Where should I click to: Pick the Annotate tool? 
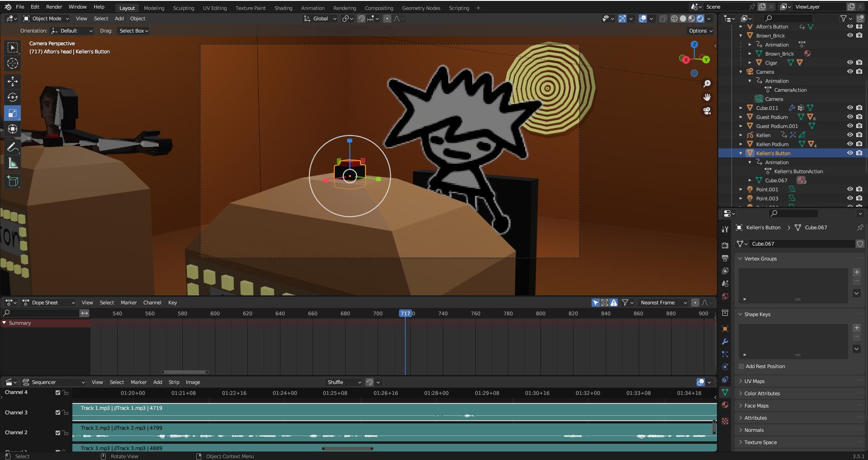point(12,147)
